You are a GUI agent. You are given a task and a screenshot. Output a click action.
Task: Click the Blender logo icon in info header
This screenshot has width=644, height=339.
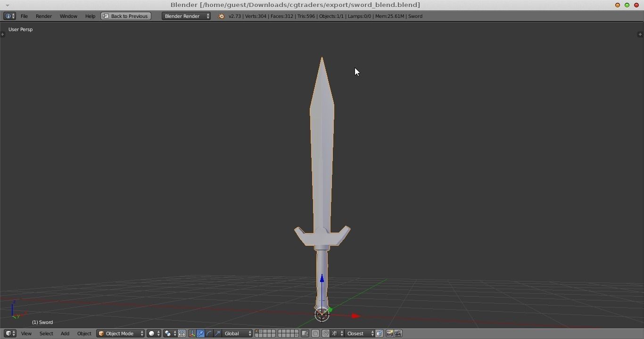221,16
